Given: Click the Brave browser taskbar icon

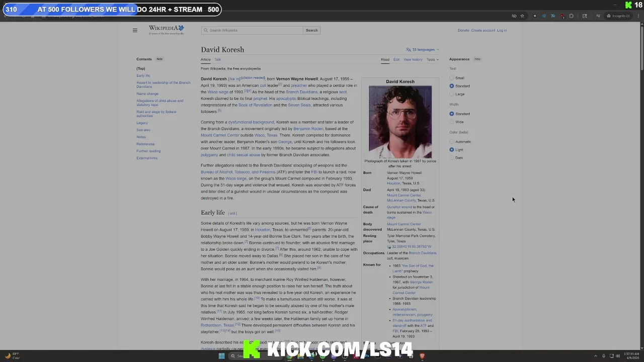Looking at the screenshot, I should point(422,356).
